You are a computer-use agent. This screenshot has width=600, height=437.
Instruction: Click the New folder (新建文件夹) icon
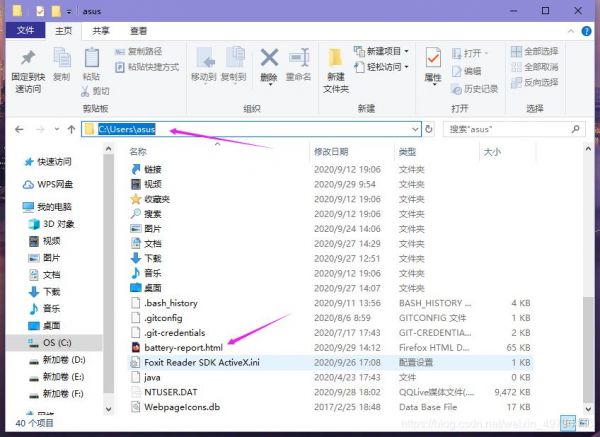336,58
